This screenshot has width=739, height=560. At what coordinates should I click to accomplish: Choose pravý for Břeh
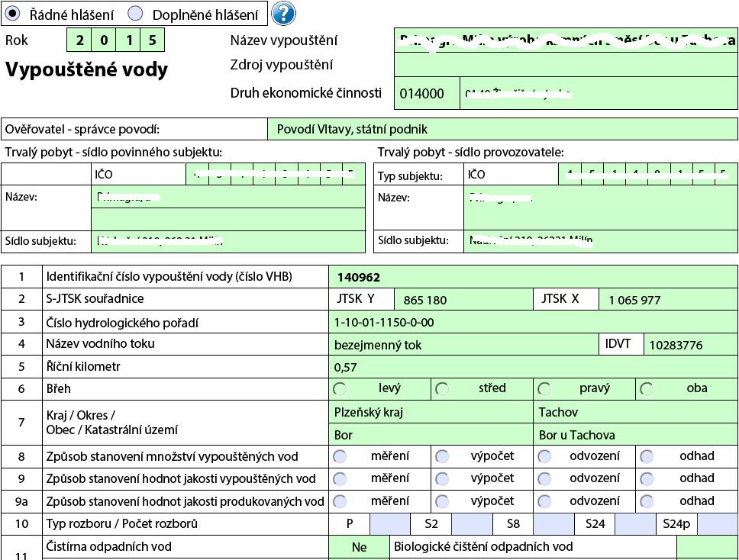coord(544,388)
